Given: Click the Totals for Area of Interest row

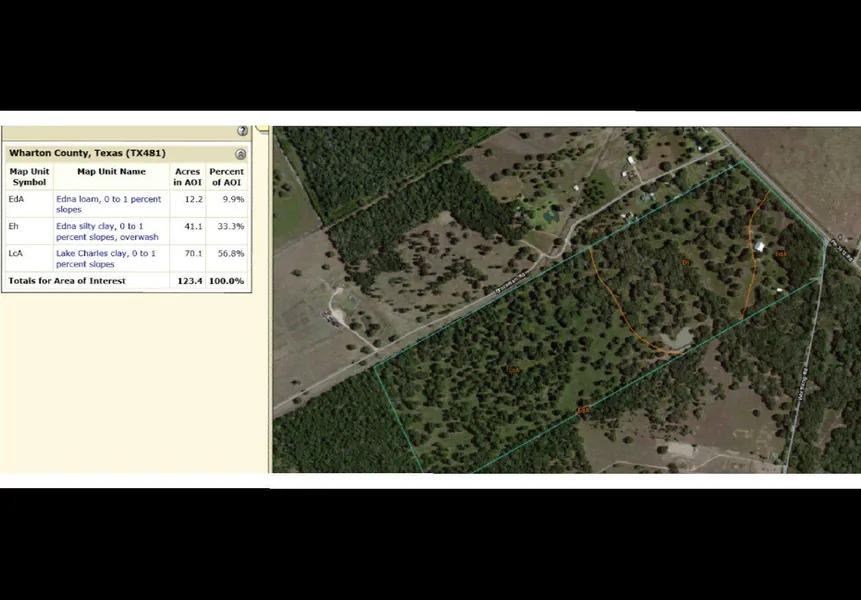Looking at the screenshot, I should click(x=68, y=281).
